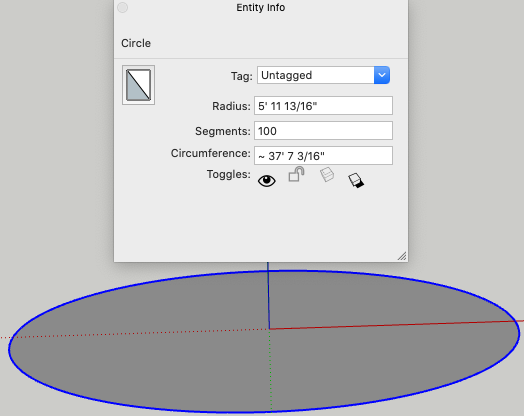Toggle the eye visibility icon
Viewport: 524px width, 416px height.
[267, 181]
